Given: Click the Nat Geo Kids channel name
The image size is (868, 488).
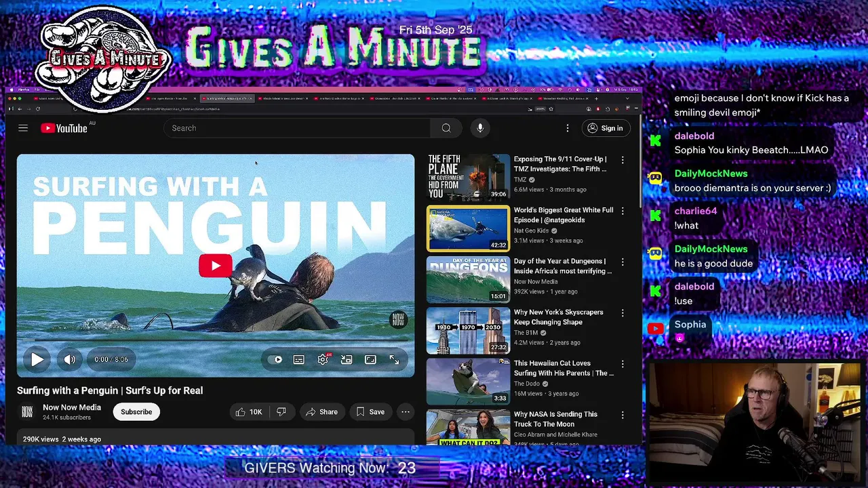Looking at the screenshot, I should tap(532, 230).
